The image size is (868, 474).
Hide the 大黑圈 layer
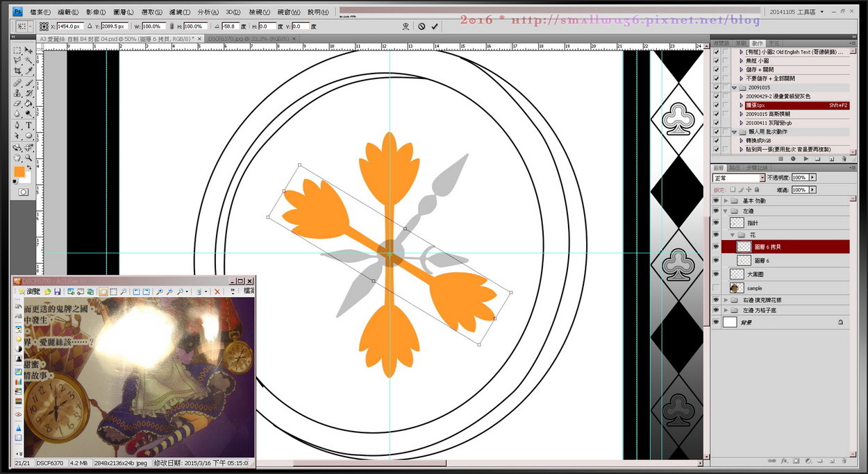coord(717,274)
